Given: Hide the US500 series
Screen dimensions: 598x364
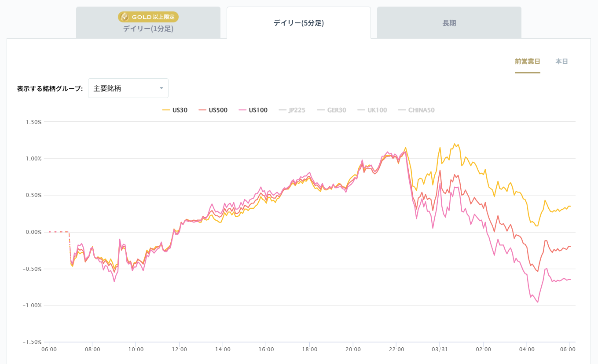Looking at the screenshot, I should pos(218,110).
